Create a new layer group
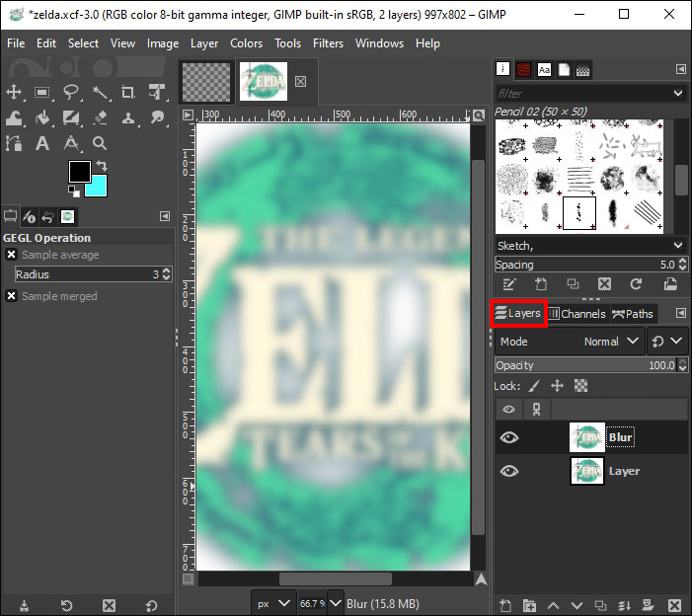Viewport: 692px width, 616px height. point(529,605)
